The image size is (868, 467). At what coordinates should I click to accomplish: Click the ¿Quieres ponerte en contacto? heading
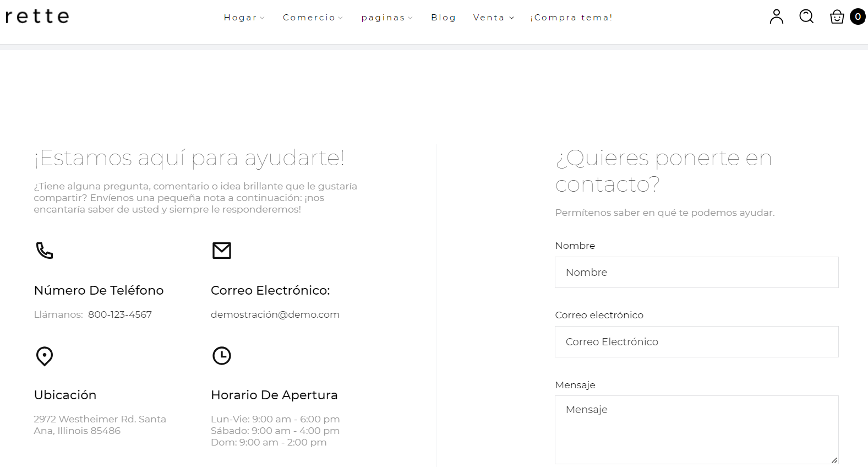[663, 171]
